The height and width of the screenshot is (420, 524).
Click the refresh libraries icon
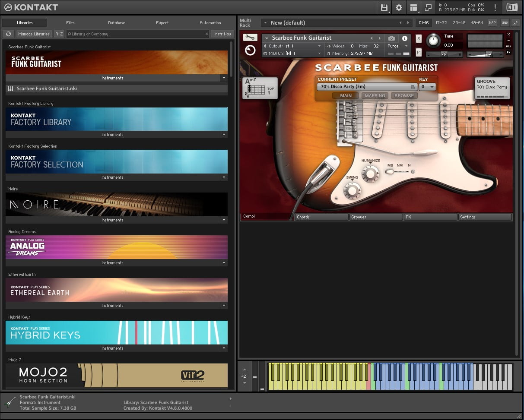(x=8, y=34)
